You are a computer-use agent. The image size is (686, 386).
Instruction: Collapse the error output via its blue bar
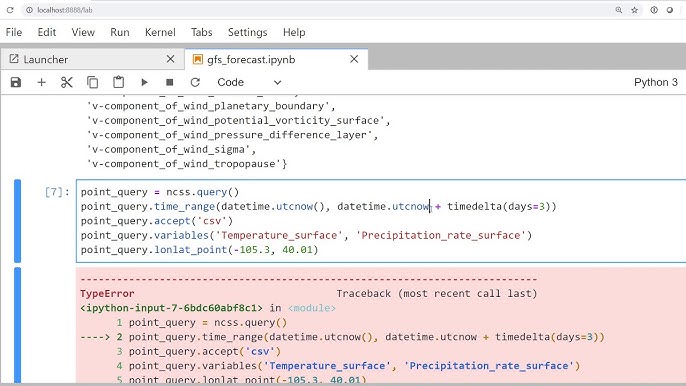pos(18,326)
